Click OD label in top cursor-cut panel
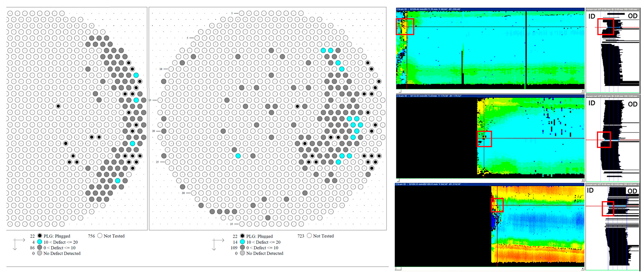 coord(632,16)
